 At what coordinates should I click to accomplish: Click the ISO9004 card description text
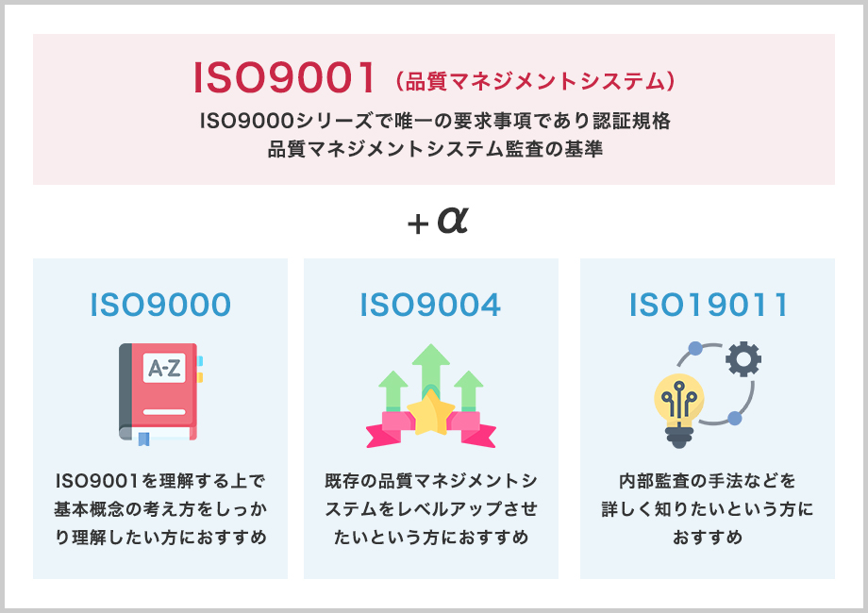[430, 509]
